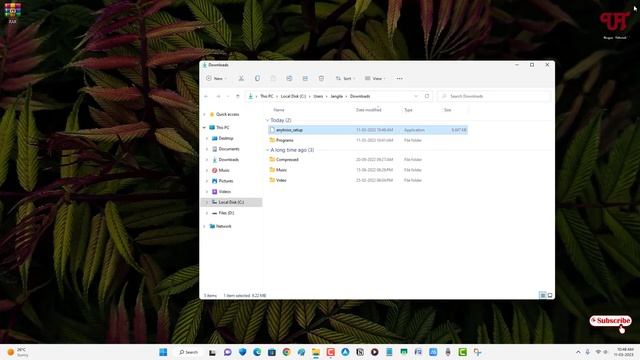The width and height of the screenshot is (640, 360).
Task: Click This PC in address bar
Action: pyautogui.click(x=267, y=96)
